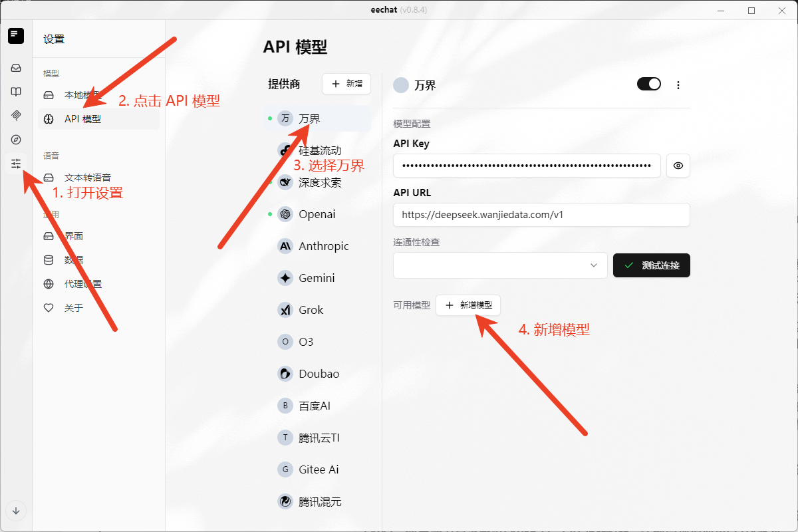
Task: Open the inbox icon in left rail
Action: point(16,68)
